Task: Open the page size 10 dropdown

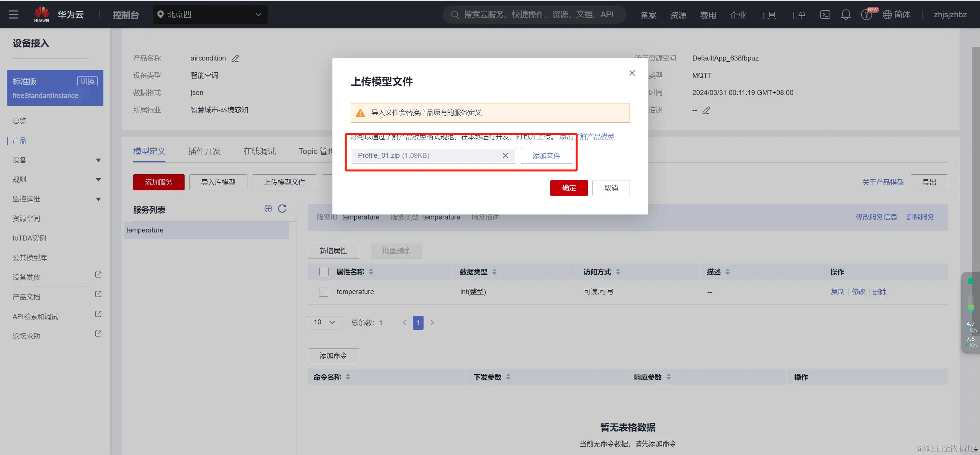Action: click(324, 322)
